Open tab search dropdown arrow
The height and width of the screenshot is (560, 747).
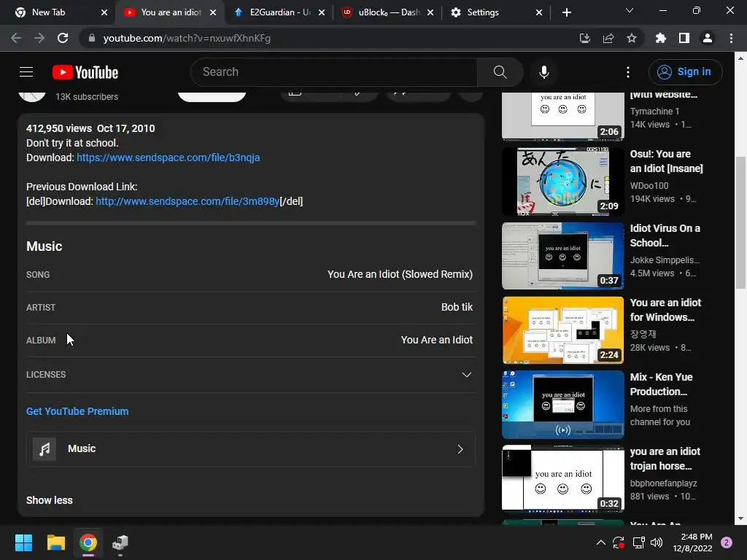pos(630,10)
